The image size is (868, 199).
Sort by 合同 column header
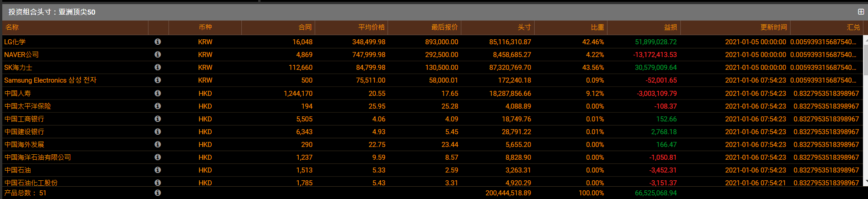click(x=278, y=27)
